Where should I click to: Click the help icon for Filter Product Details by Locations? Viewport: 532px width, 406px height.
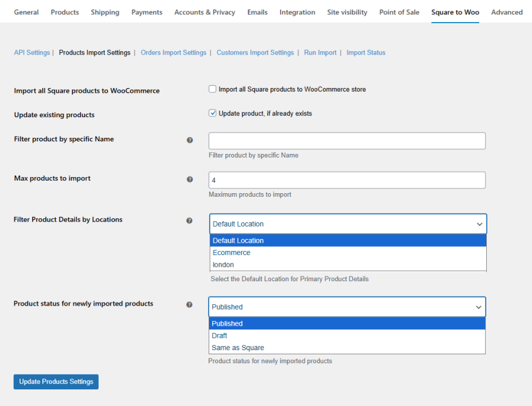(190, 220)
